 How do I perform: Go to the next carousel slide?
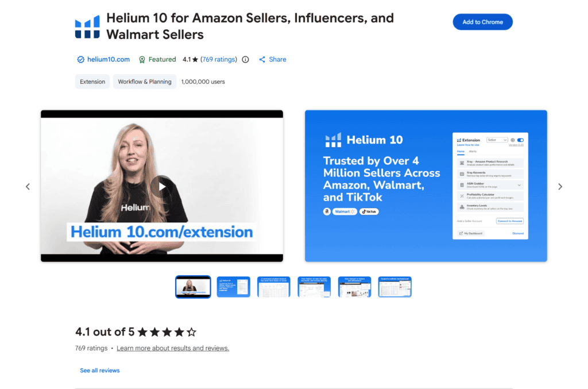coord(560,186)
